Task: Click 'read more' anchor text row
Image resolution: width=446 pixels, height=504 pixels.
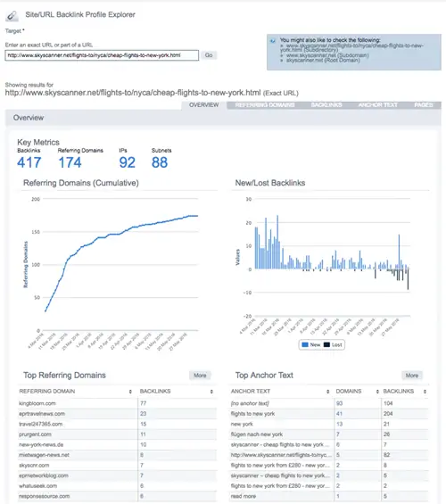Action: click(329, 496)
